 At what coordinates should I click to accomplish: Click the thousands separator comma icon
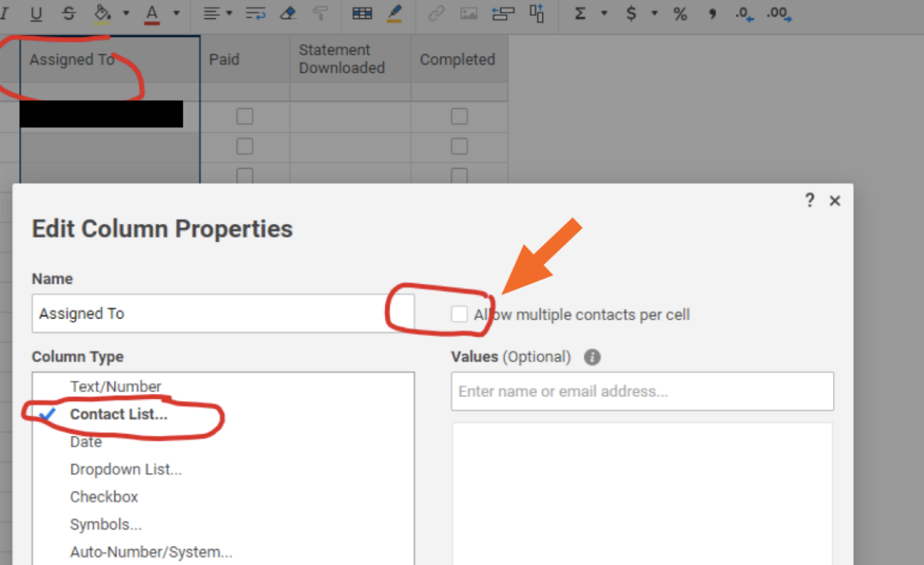712,13
